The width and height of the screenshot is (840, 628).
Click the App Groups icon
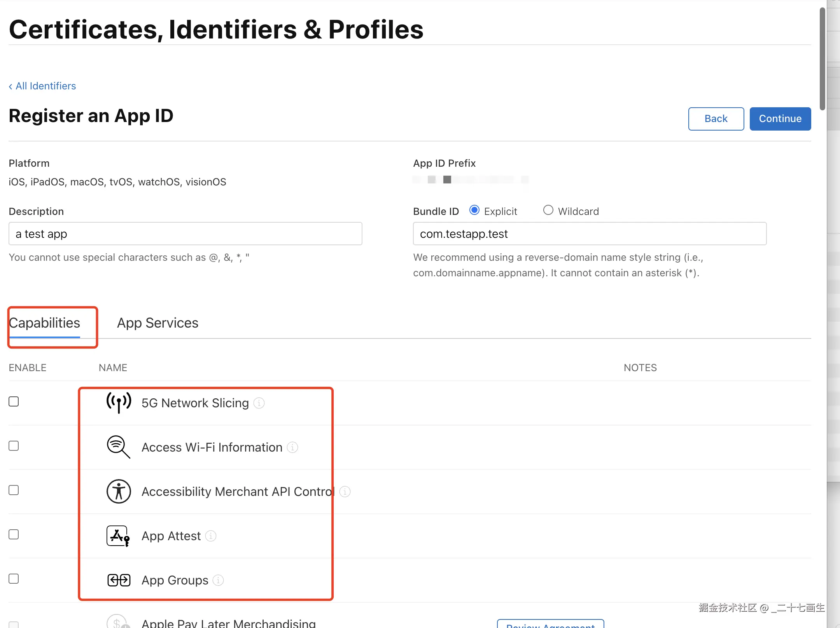click(x=119, y=580)
